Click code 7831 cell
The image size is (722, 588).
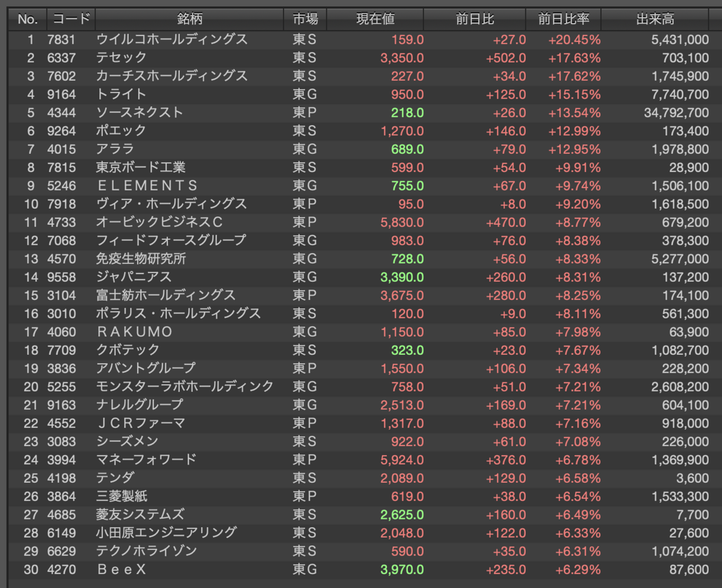[61, 40]
